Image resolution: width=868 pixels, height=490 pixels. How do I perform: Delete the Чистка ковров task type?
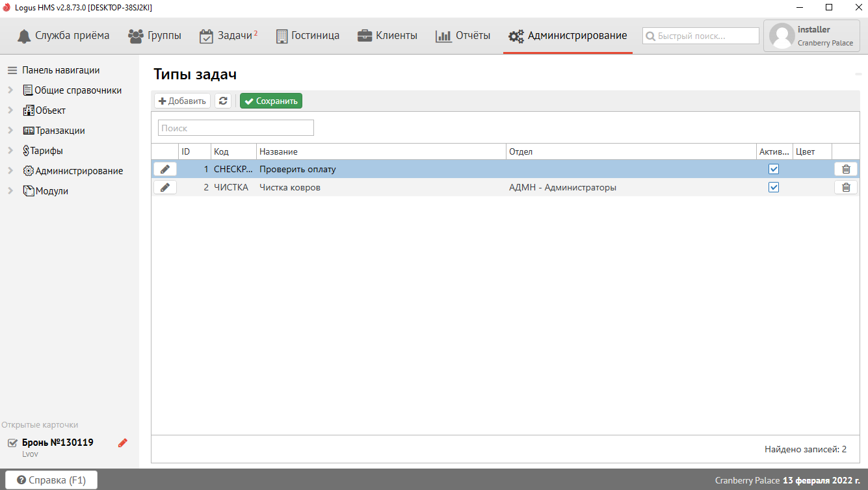(x=846, y=187)
